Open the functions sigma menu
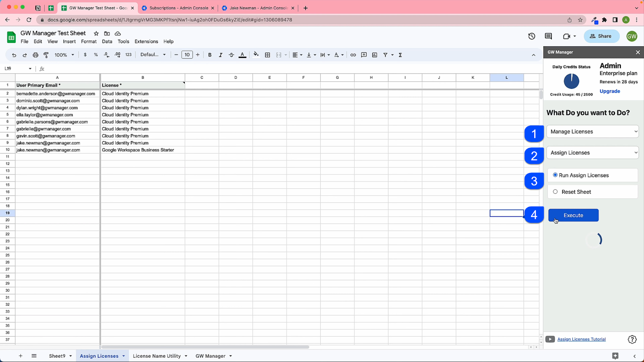This screenshot has width=644, height=362. (x=400, y=55)
